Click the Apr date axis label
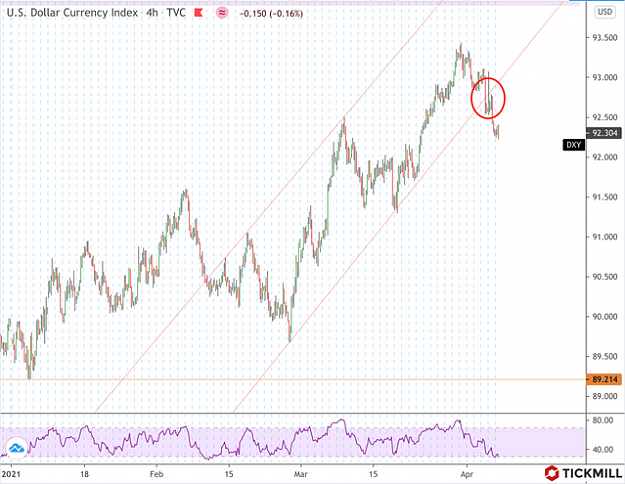 467,474
